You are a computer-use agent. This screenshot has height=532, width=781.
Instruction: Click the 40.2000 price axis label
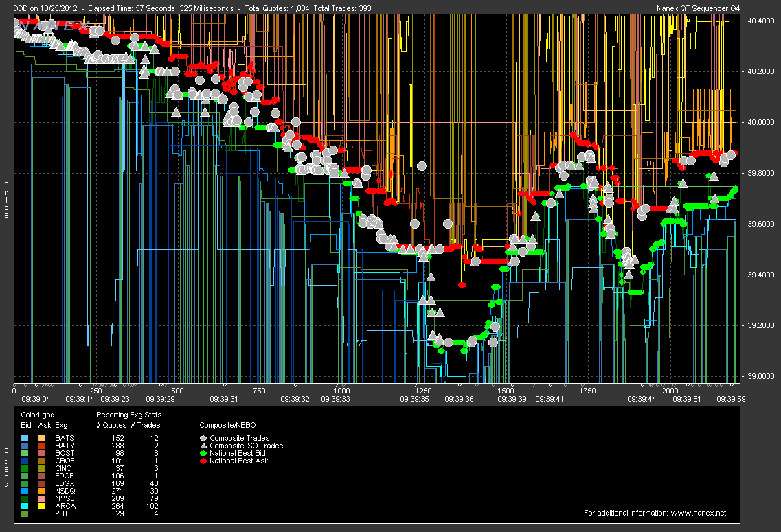[x=760, y=71]
